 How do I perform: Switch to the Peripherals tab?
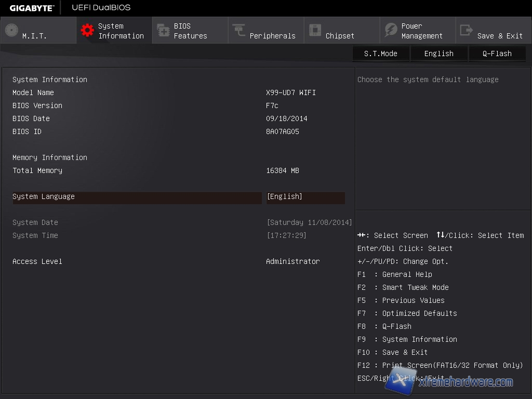[272, 36]
